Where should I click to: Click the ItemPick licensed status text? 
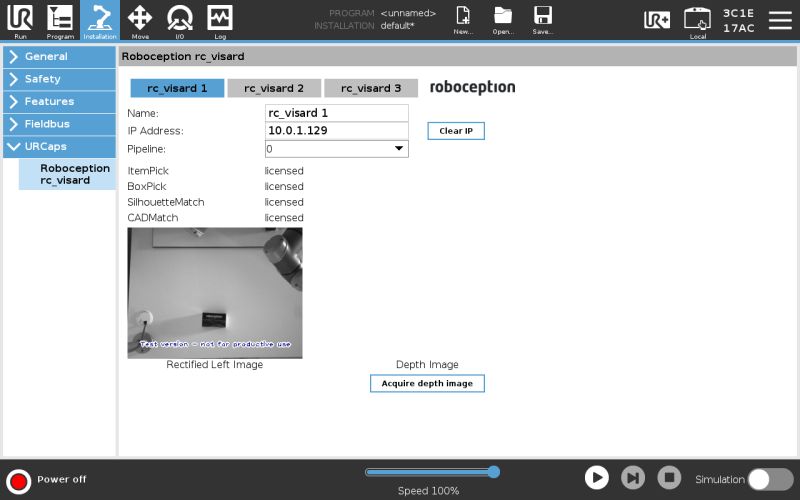(284, 171)
